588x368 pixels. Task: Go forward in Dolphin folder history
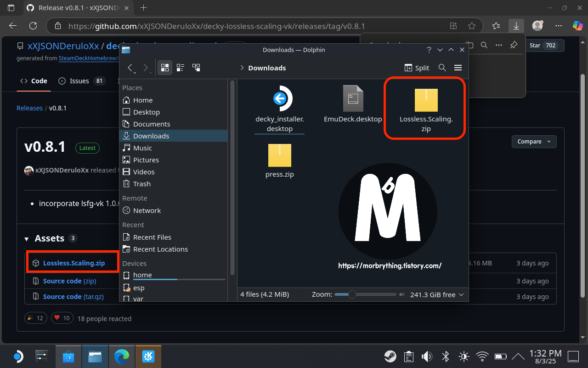click(x=147, y=68)
